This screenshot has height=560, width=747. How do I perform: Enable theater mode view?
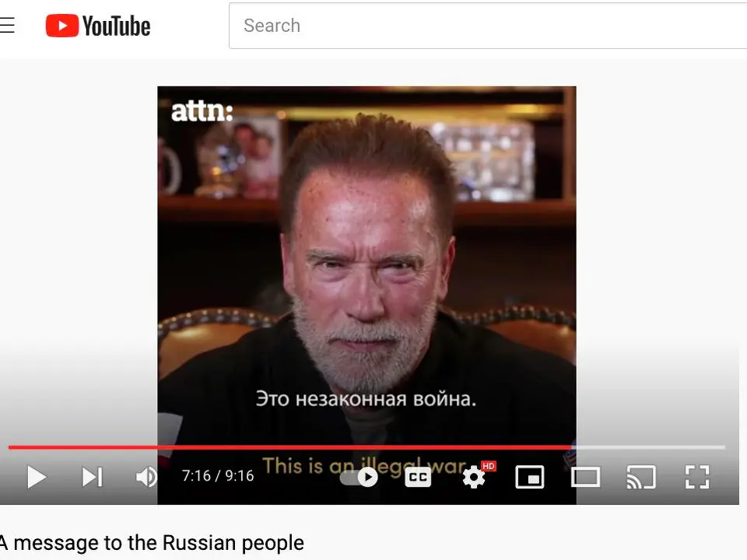tap(585, 477)
